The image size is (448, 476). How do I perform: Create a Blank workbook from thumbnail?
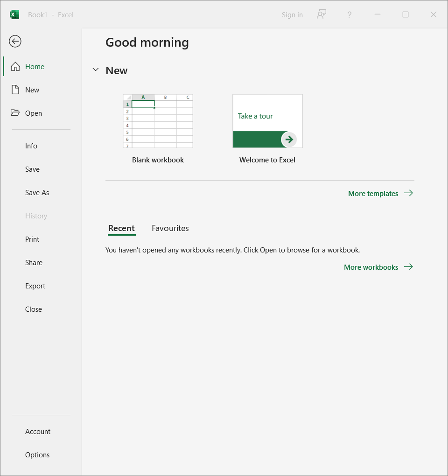[158, 121]
